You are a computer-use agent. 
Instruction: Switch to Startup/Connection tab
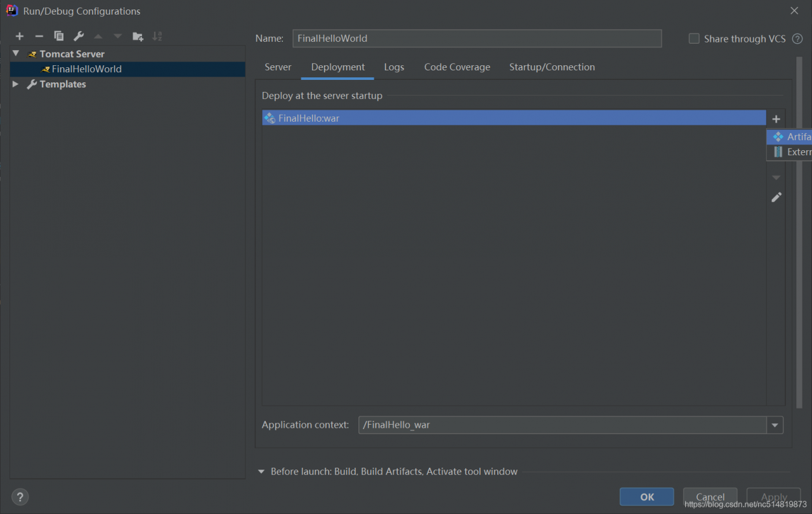(x=552, y=67)
